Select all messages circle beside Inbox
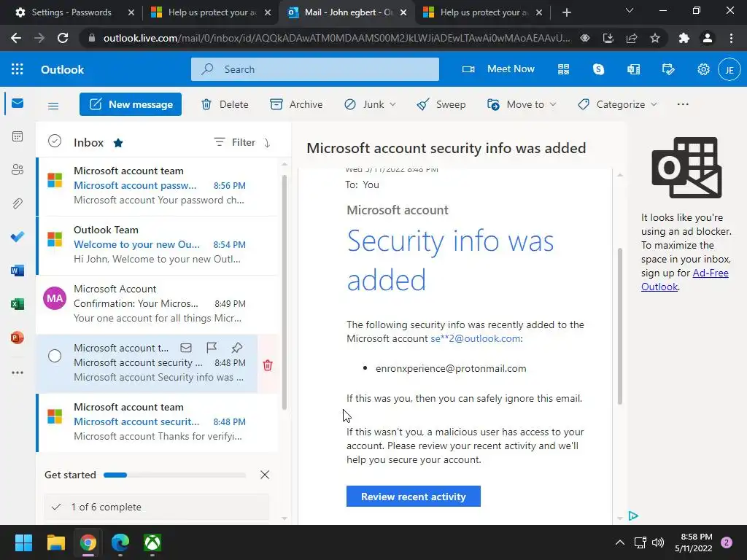This screenshot has width=747, height=560. [55, 141]
